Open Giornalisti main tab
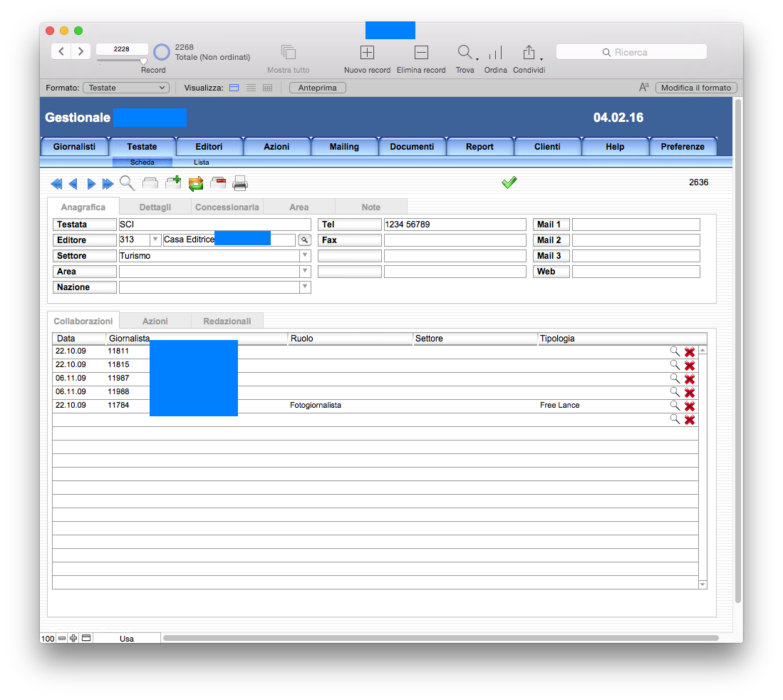783x700 pixels. pos(74,147)
